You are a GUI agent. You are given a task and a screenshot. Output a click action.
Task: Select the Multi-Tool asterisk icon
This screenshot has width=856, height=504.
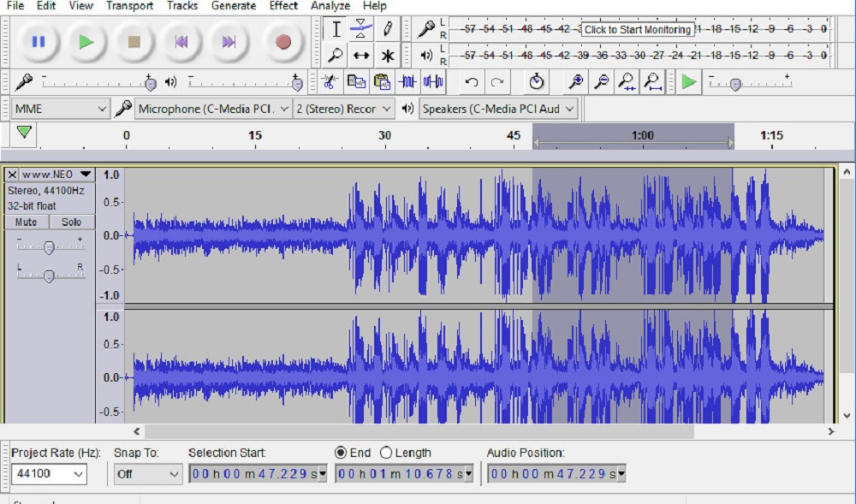point(387,55)
